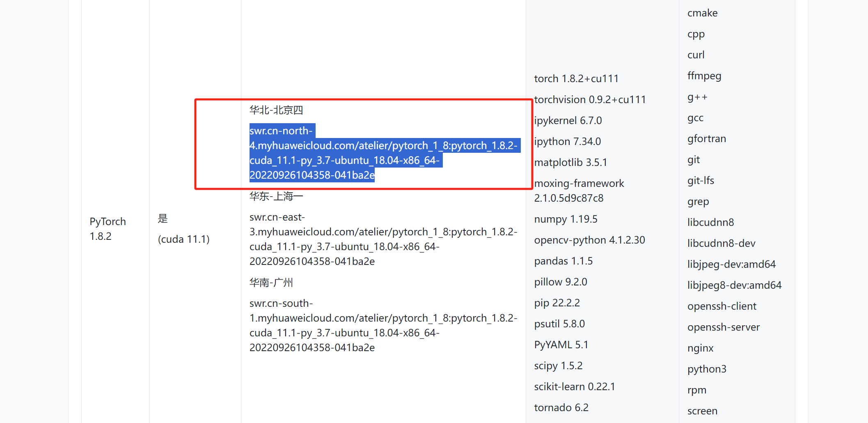Click 'libjpeg8-dev:amd64' in packages list
This screenshot has height=423, width=868.
click(x=735, y=285)
